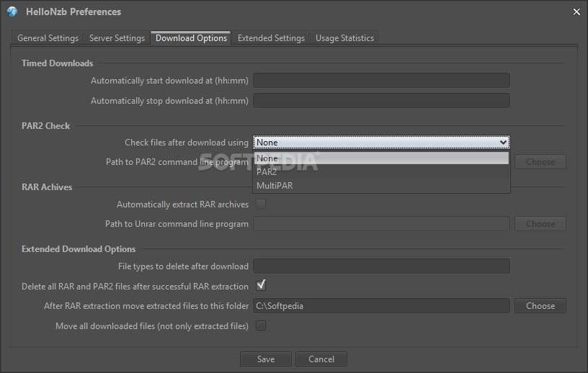Click the Unrar command line path field
The height and width of the screenshot is (373, 588).
381,224
